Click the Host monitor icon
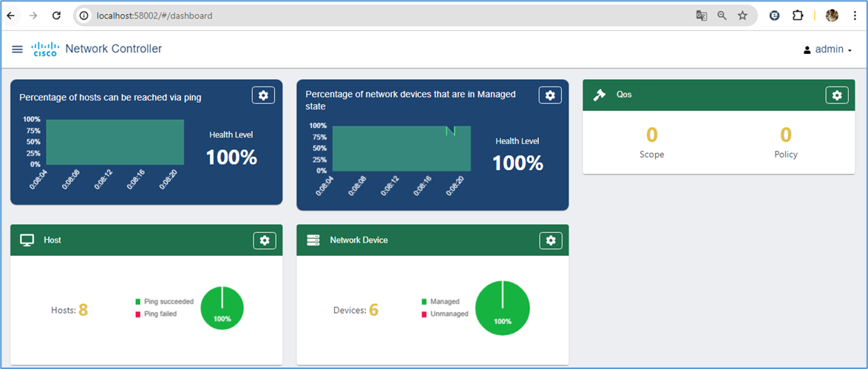 (27, 240)
